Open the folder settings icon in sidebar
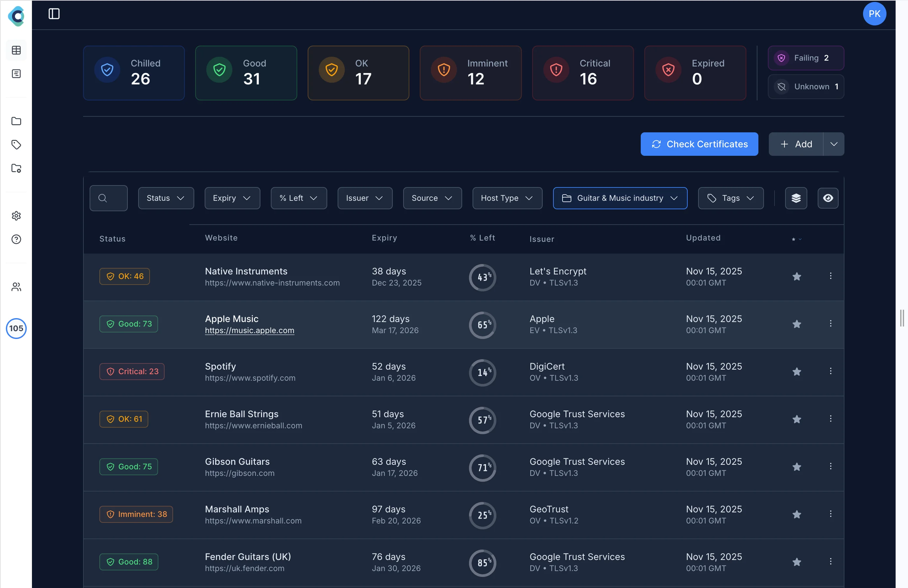Screen dimensions: 908x588 pos(16,168)
